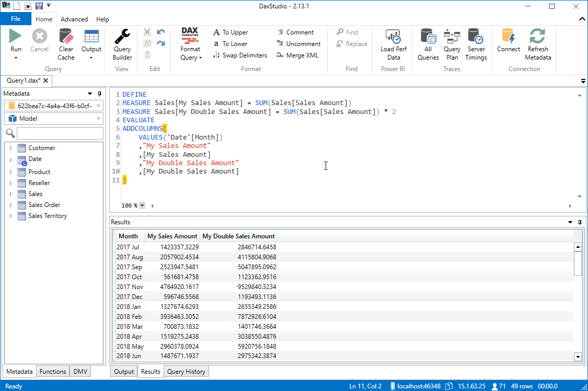
Task: Undo the last edit
Action: tap(161, 32)
